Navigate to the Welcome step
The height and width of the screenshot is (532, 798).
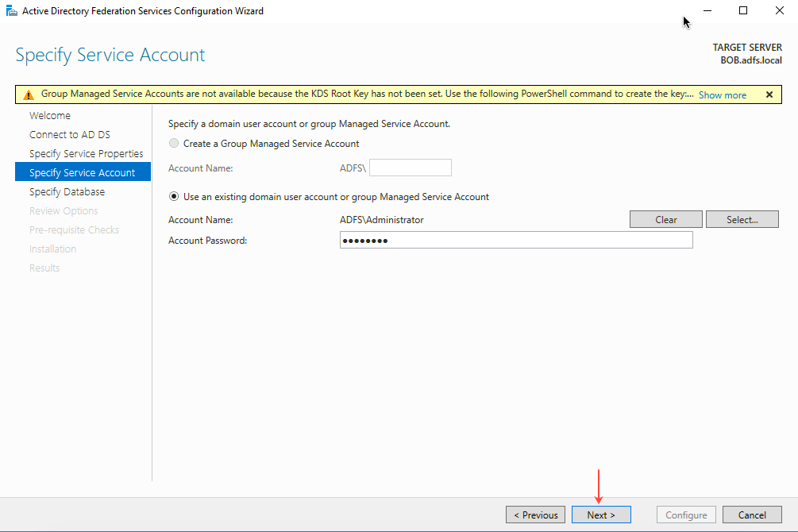[x=50, y=115]
